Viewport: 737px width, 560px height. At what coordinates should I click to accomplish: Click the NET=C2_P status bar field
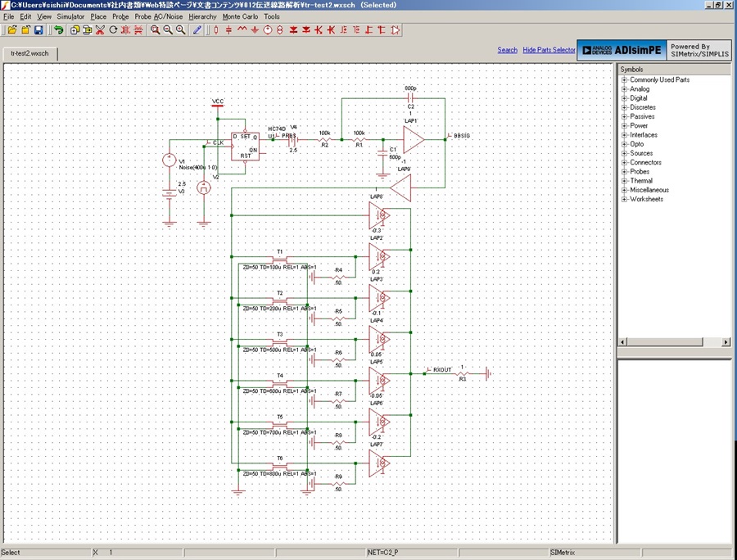pyautogui.click(x=413, y=553)
